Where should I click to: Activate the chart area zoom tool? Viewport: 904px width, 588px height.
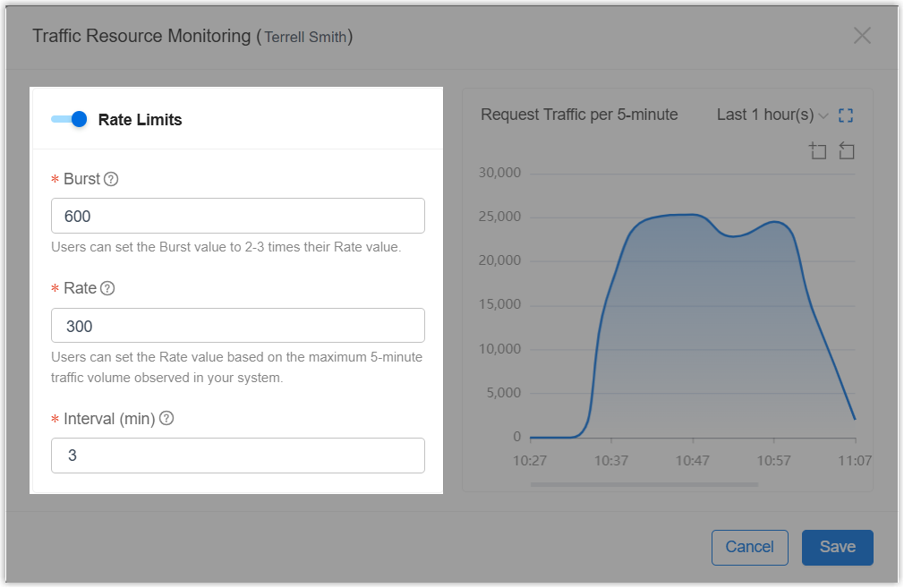point(817,150)
